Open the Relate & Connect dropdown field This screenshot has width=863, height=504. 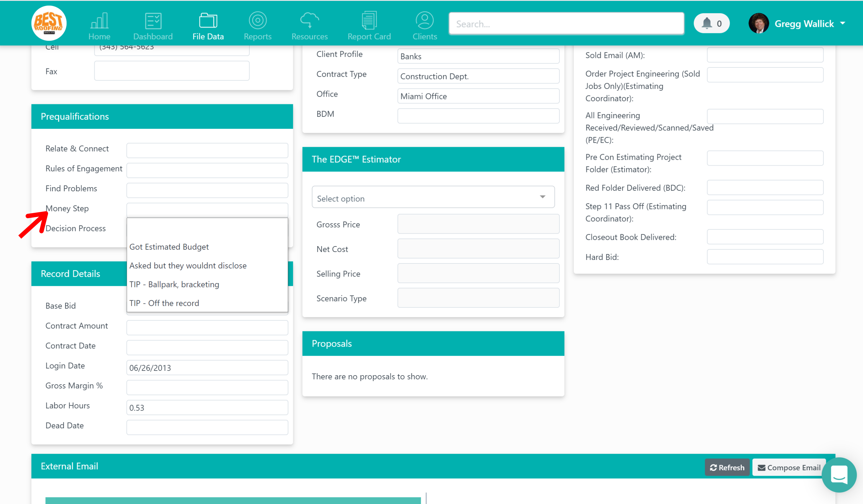(207, 150)
